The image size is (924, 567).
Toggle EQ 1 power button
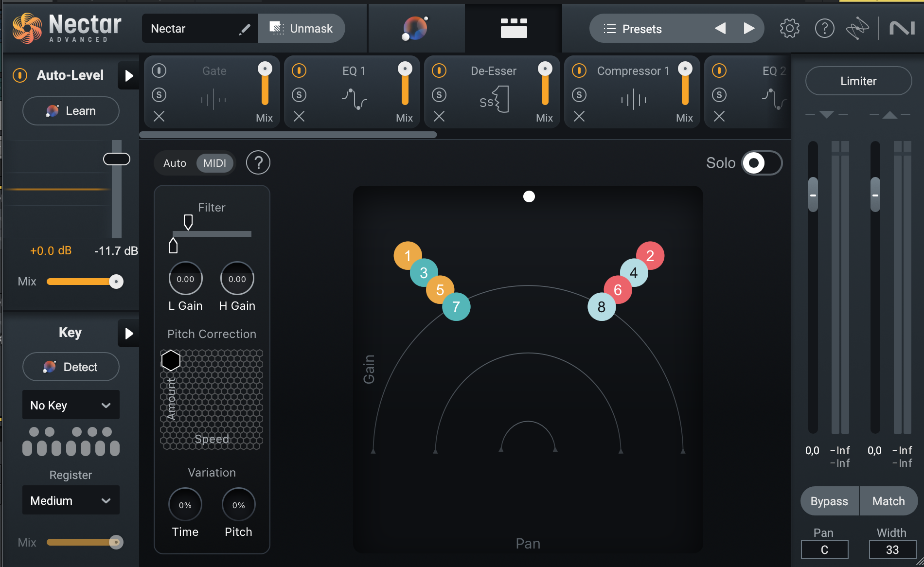click(299, 71)
